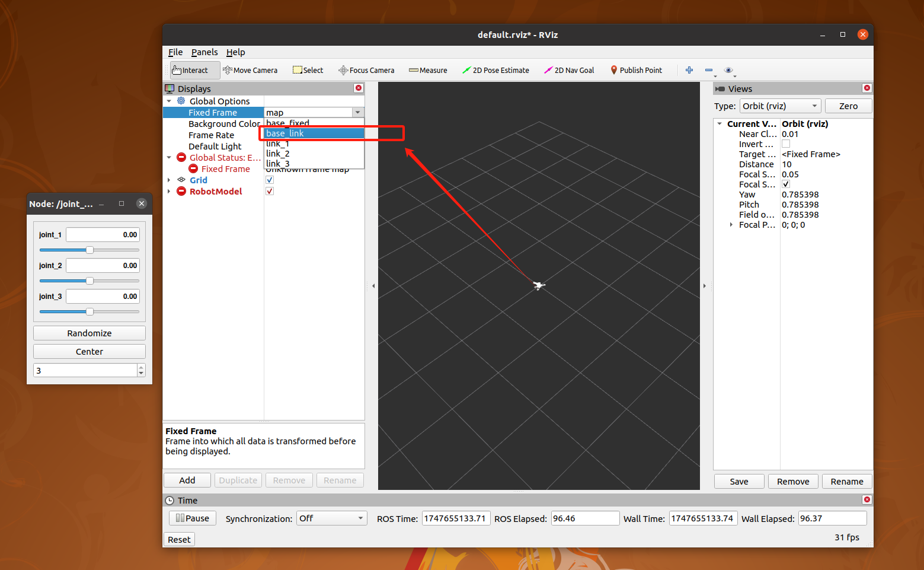The height and width of the screenshot is (570, 924).
Task: Select the 2D Nav Goal tool
Action: 569,70
